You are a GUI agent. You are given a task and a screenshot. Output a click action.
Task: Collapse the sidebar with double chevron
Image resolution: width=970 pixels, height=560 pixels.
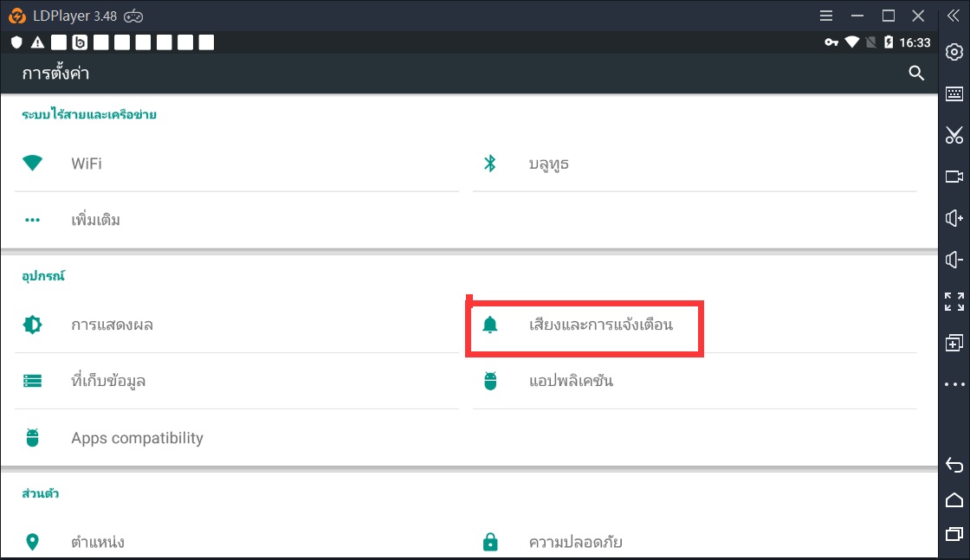[x=954, y=16]
